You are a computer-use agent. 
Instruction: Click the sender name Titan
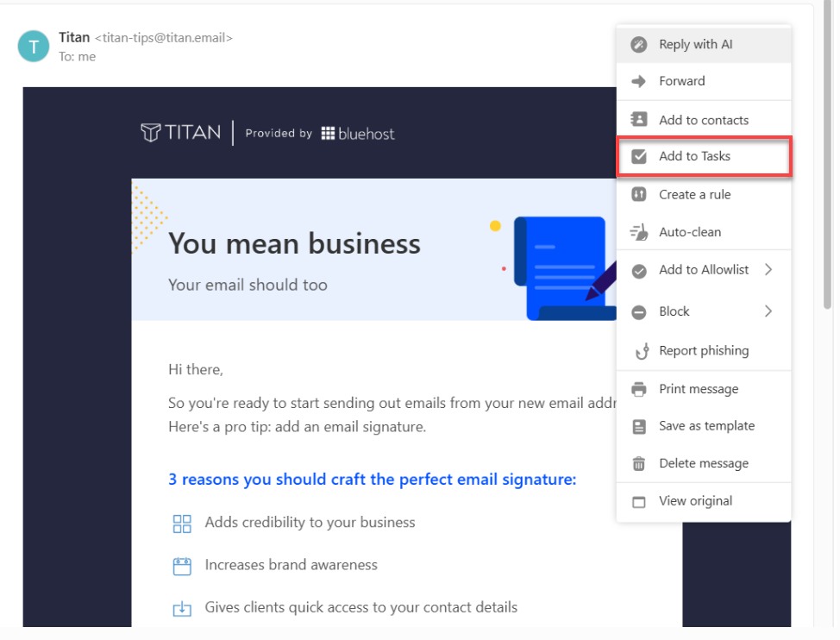[74, 37]
